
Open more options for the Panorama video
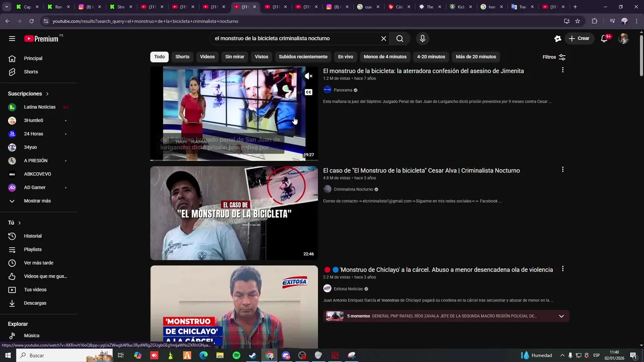[562, 70]
